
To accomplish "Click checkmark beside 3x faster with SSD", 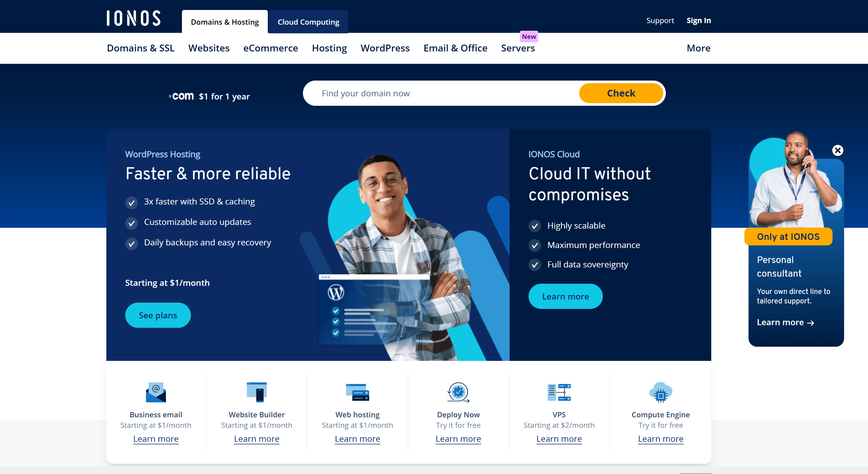I will click(132, 203).
